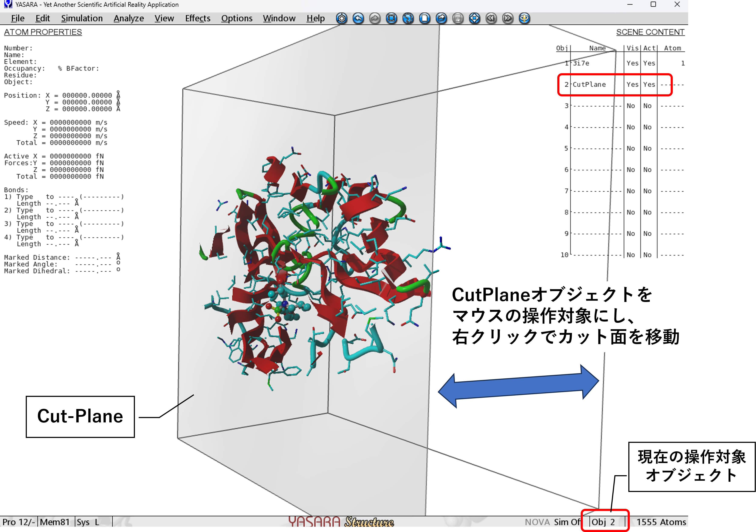This screenshot has height=532, width=756.
Task: Click the open file folder icon
Action: tap(441, 19)
